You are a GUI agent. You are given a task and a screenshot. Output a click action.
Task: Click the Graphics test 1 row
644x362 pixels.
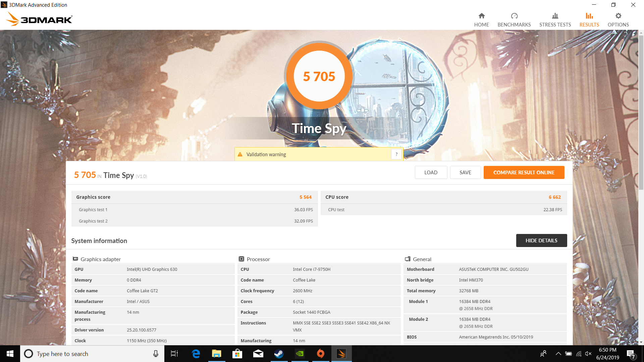[x=195, y=209]
